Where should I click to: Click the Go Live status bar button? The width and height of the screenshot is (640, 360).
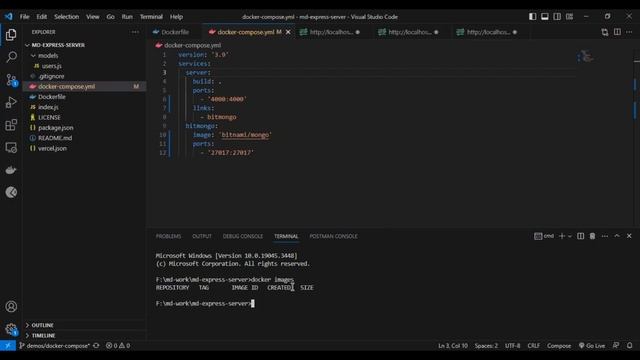(x=592, y=346)
